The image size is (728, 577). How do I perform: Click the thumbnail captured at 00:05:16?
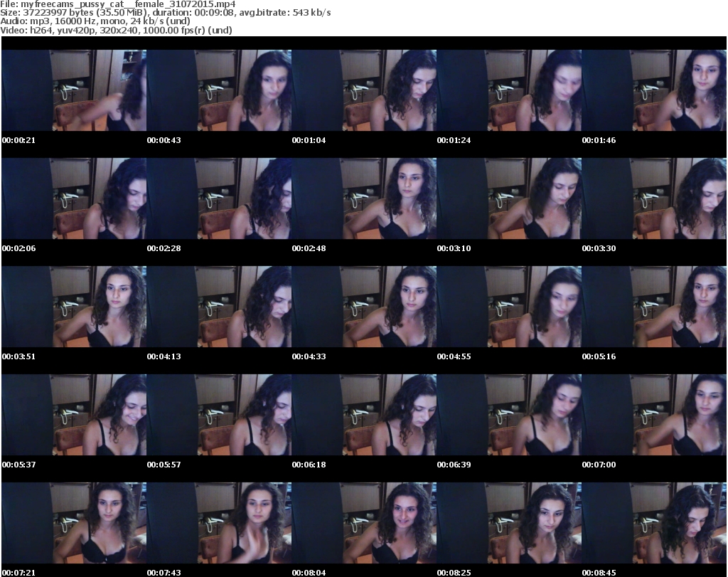click(x=654, y=307)
